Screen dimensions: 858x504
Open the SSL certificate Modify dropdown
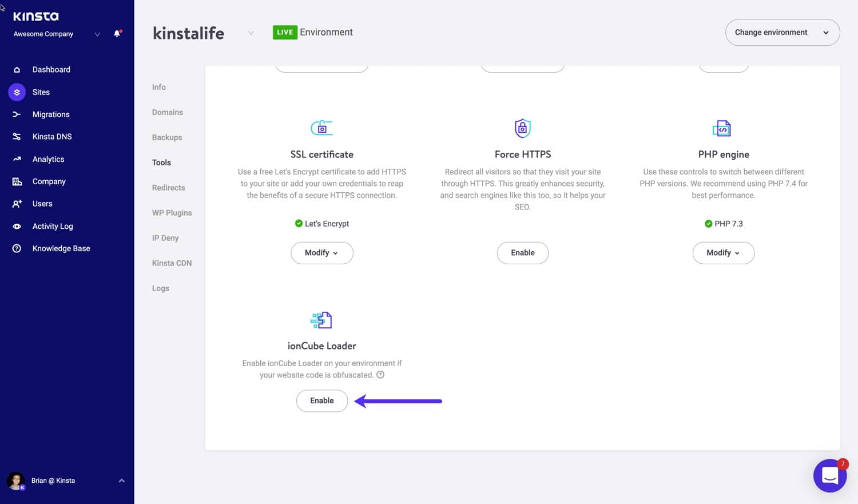click(321, 252)
